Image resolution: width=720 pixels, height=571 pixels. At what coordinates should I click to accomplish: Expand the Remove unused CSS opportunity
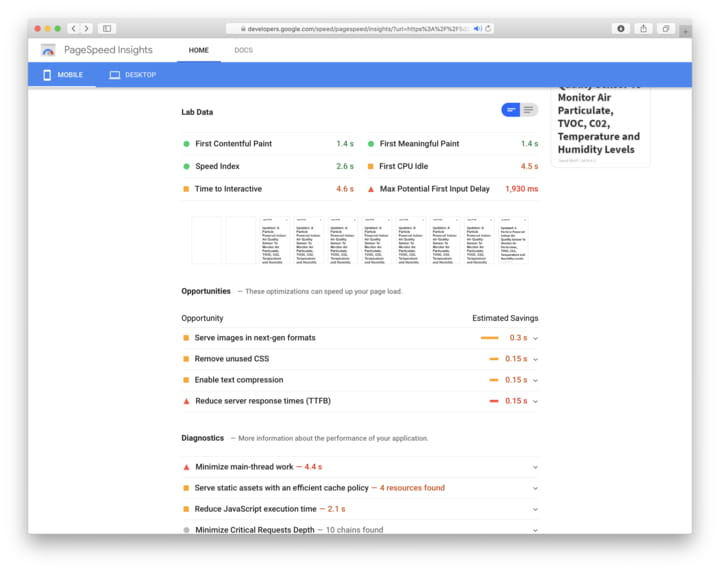point(535,359)
